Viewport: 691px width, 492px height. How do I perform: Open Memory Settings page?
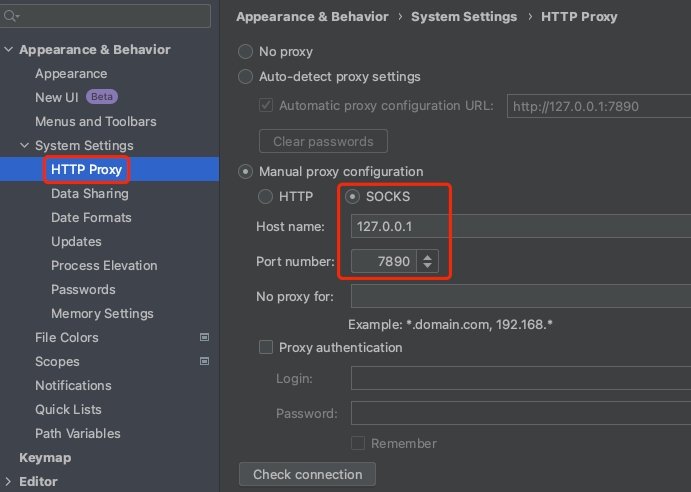click(x=102, y=313)
